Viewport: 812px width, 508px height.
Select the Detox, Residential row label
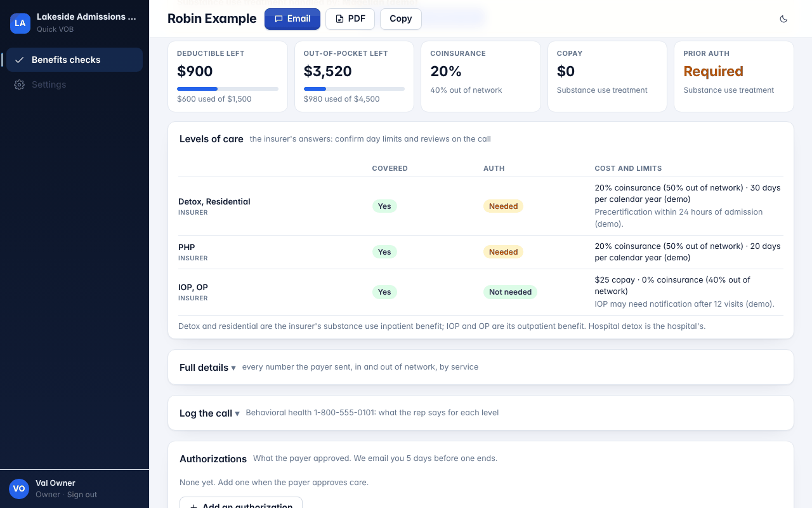(214, 201)
